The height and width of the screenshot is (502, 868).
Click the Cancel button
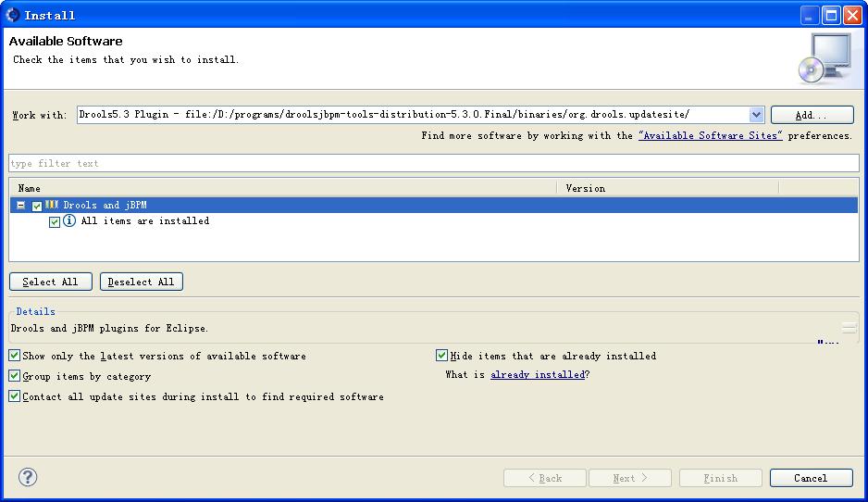tap(811, 478)
